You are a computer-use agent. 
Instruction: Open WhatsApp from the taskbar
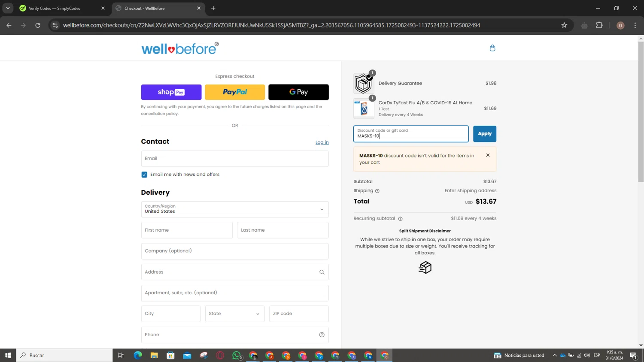point(237,355)
